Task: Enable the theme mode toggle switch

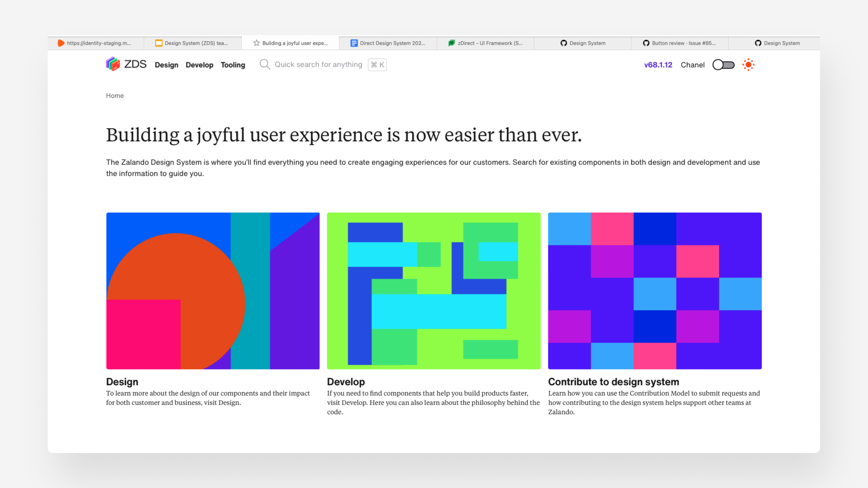Action: coord(723,64)
